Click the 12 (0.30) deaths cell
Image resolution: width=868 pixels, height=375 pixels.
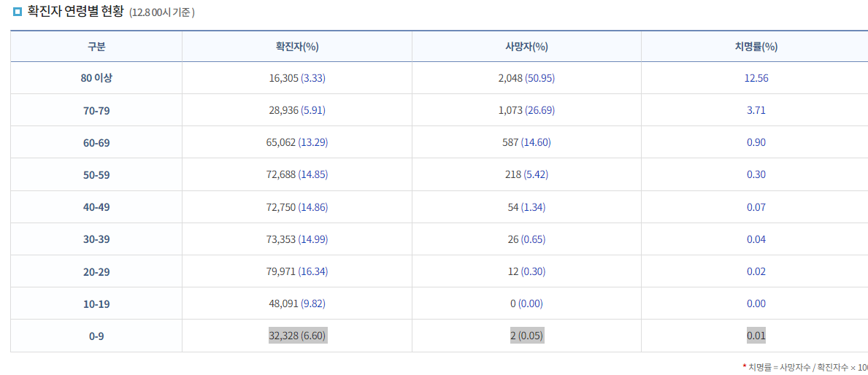526,271
